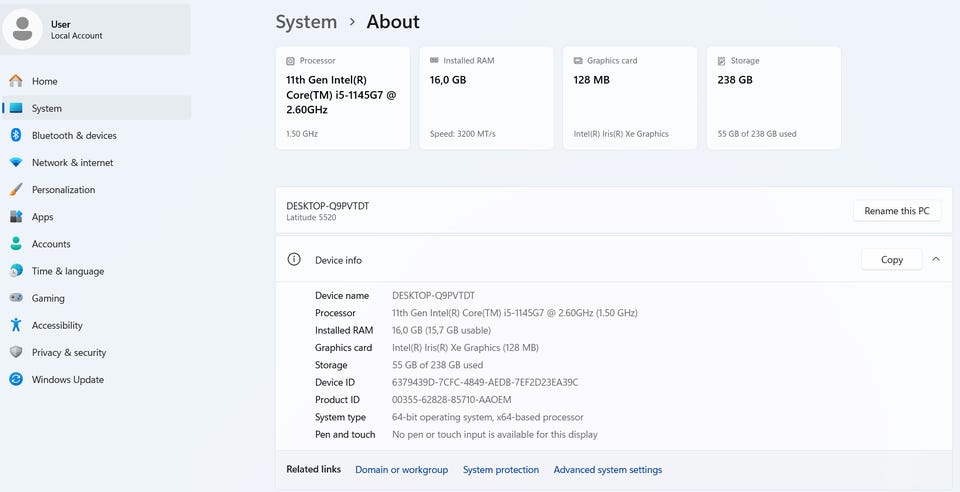The image size is (960, 492).
Task: Open Accessibility settings
Action: coord(97,325)
